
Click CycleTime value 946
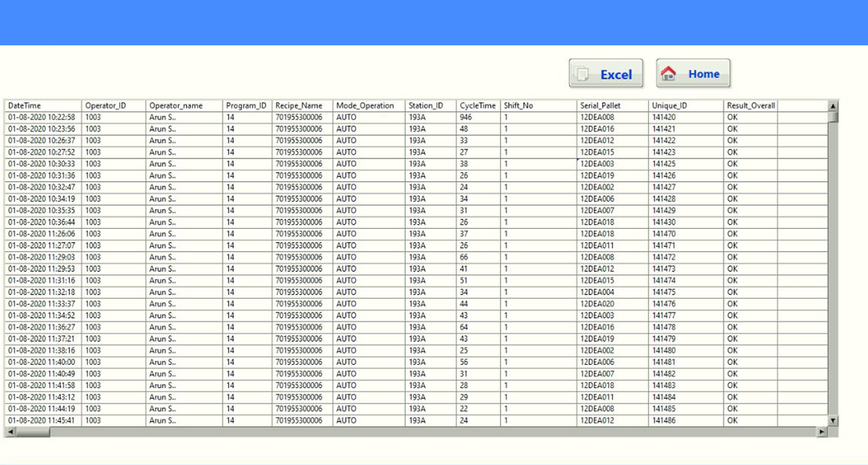[x=478, y=118]
